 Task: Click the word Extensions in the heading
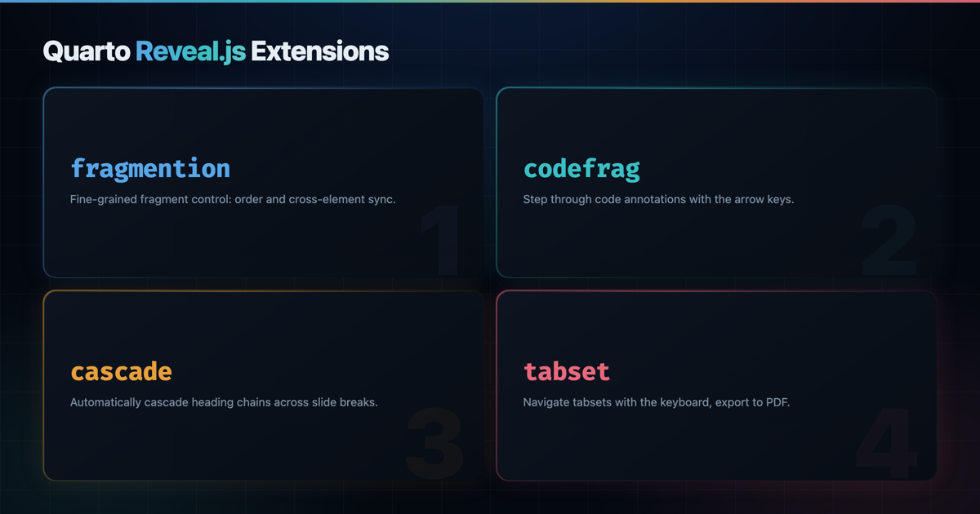319,51
